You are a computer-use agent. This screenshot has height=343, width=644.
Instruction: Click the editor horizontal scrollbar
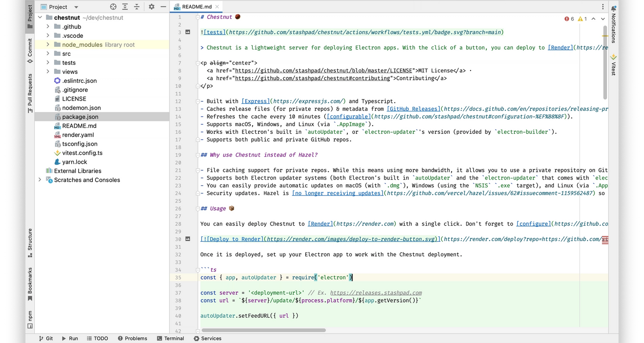[263, 330]
